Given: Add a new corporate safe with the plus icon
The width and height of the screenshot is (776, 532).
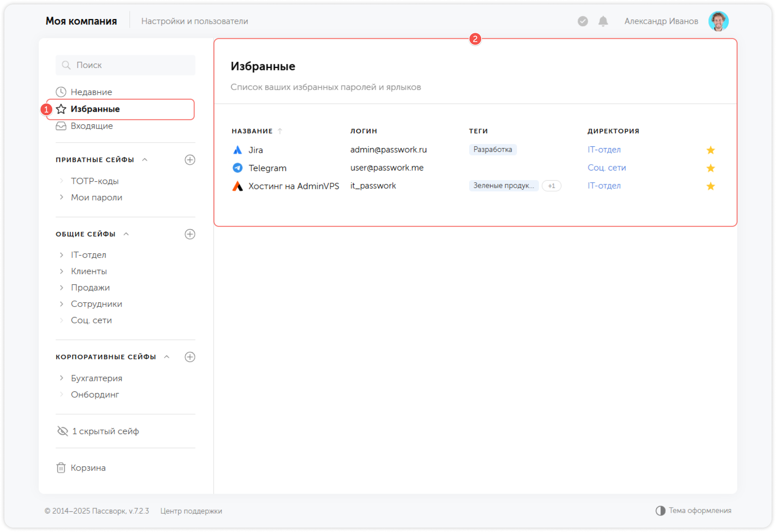Looking at the screenshot, I should coord(190,357).
